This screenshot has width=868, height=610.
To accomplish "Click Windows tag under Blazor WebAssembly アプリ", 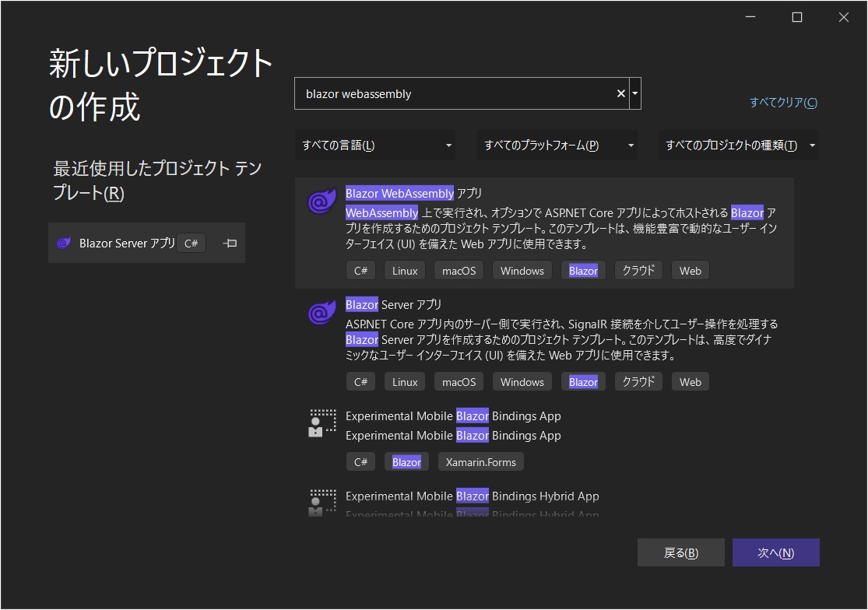I will tap(522, 271).
